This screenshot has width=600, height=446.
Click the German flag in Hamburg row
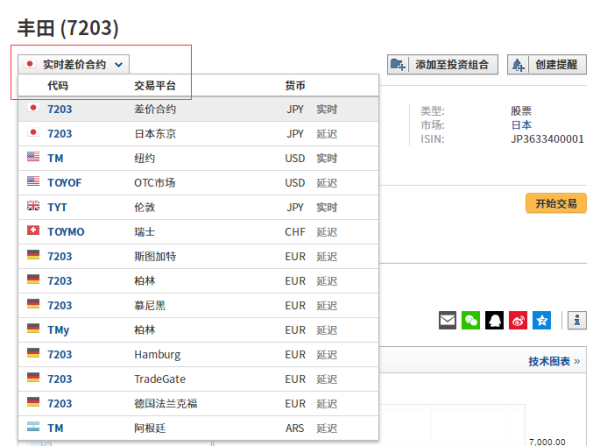(x=33, y=353)
